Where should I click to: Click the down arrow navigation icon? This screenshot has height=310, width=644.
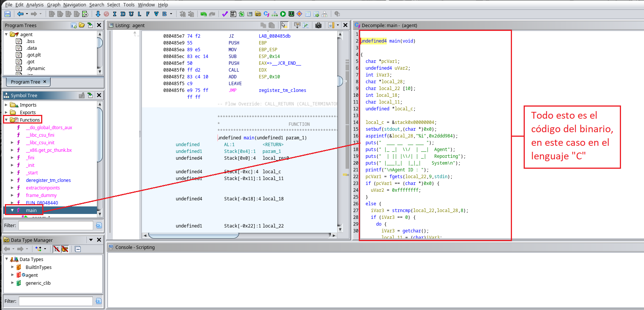[x=98, y=14]
